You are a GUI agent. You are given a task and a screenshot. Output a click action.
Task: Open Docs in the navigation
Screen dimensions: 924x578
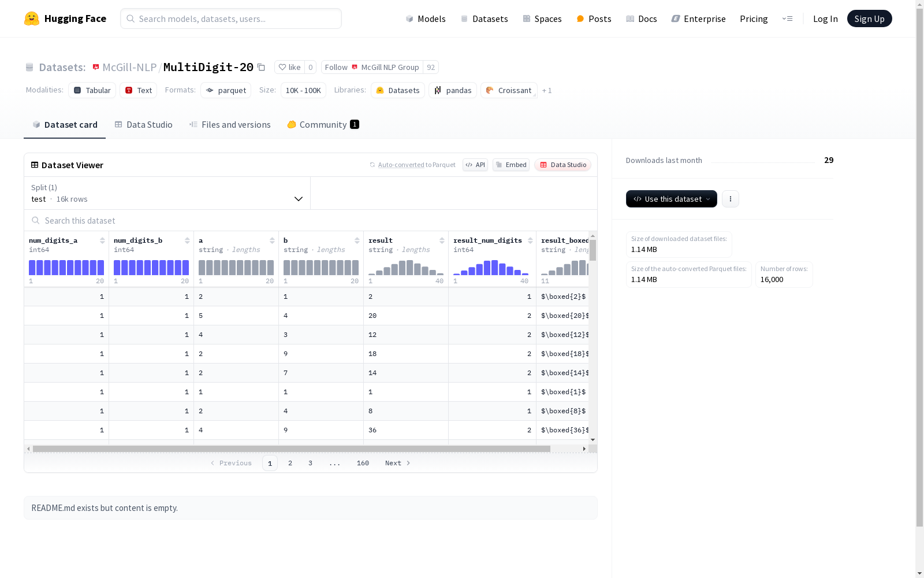tap(641, 18)
